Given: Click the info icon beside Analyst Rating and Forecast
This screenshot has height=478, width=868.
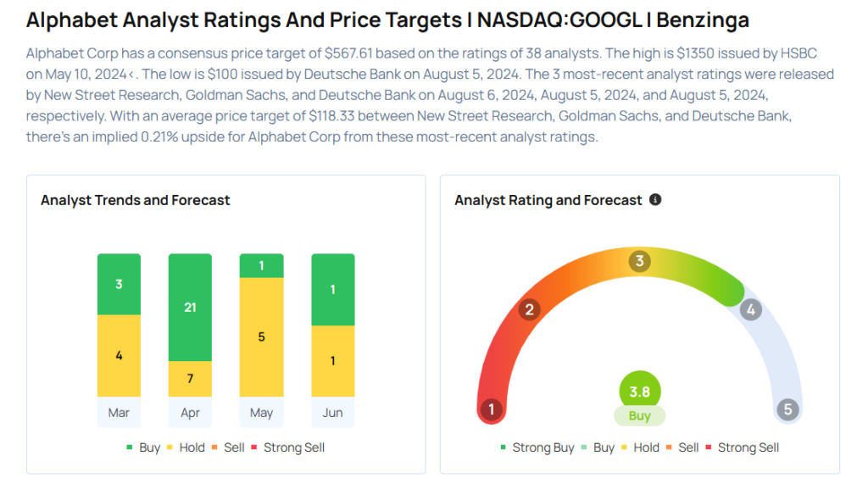Looking at the screenshot, I should 655,200.
